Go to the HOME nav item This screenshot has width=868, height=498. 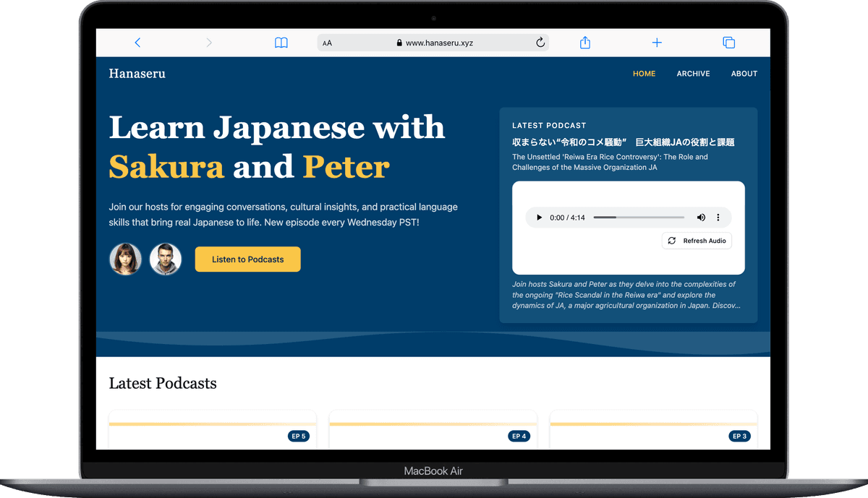[x=644, y=74]
